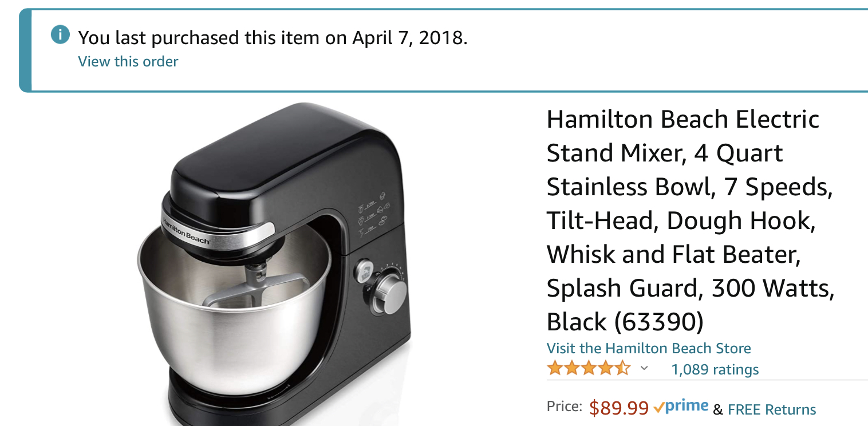
Task: Click the FREE Returns link
Action: pyautogui.click(x=772, y=409)
